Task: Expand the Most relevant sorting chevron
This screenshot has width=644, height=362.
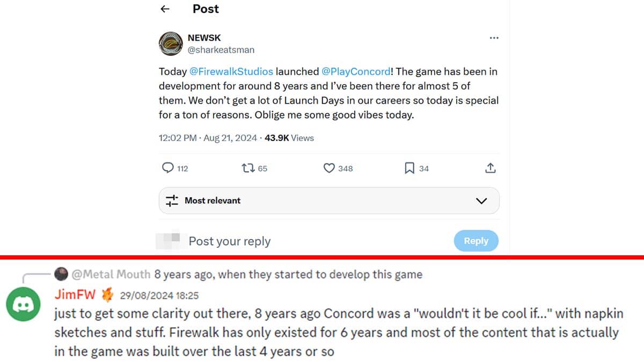Action: tap(481, 200)
